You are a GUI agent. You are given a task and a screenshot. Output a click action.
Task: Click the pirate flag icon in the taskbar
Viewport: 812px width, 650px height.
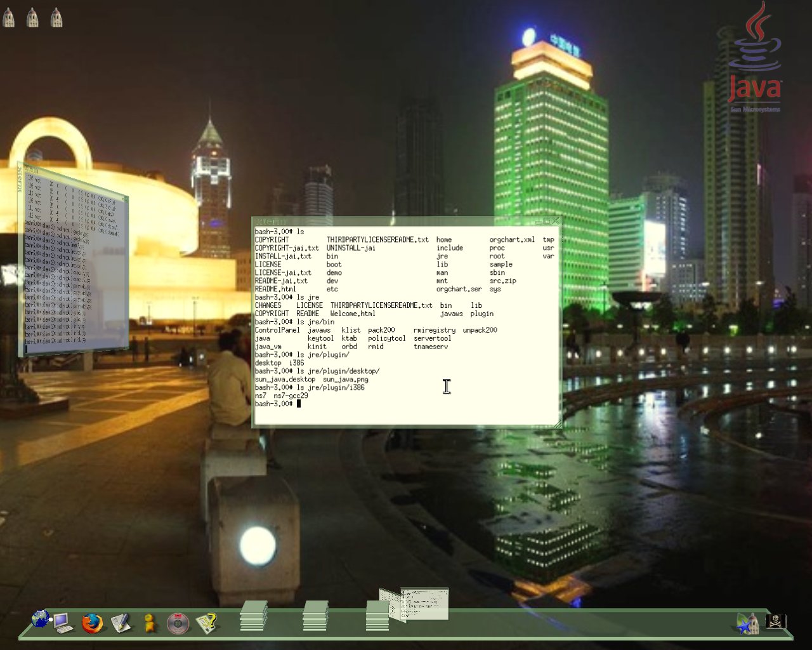pyautogui.click(x=776, y=621)
